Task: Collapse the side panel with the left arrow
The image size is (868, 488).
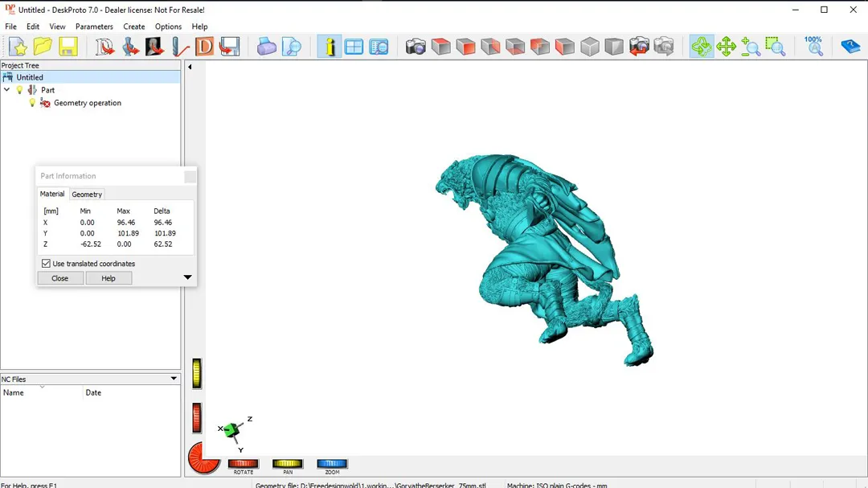Action: click(190, 67)
